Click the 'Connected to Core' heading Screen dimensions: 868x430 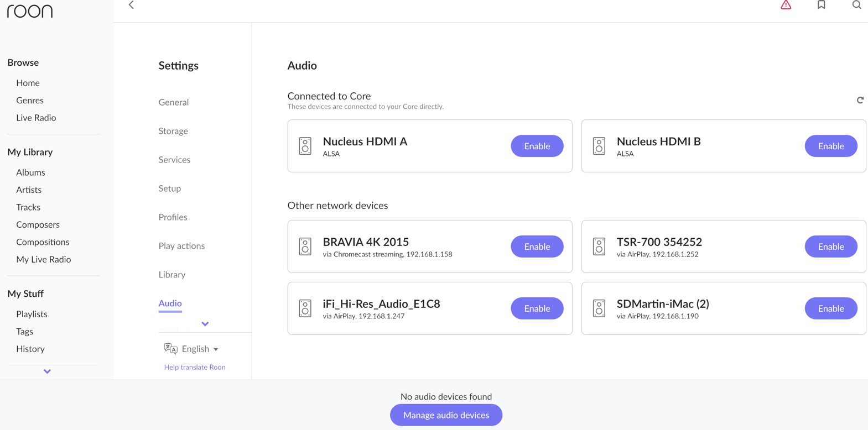coord(329,96)
